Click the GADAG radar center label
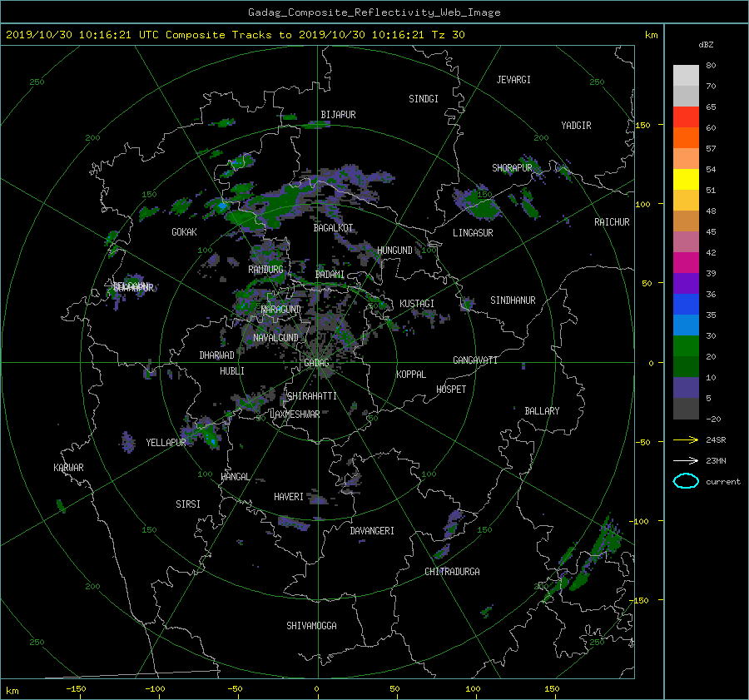The height and width of the screenshot is (700, 749). 316,363
